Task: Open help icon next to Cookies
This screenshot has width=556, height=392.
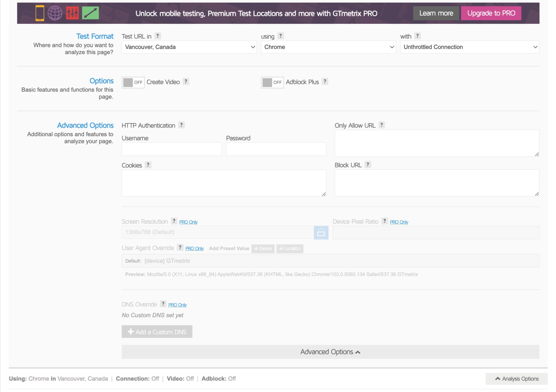Action: 148,165
